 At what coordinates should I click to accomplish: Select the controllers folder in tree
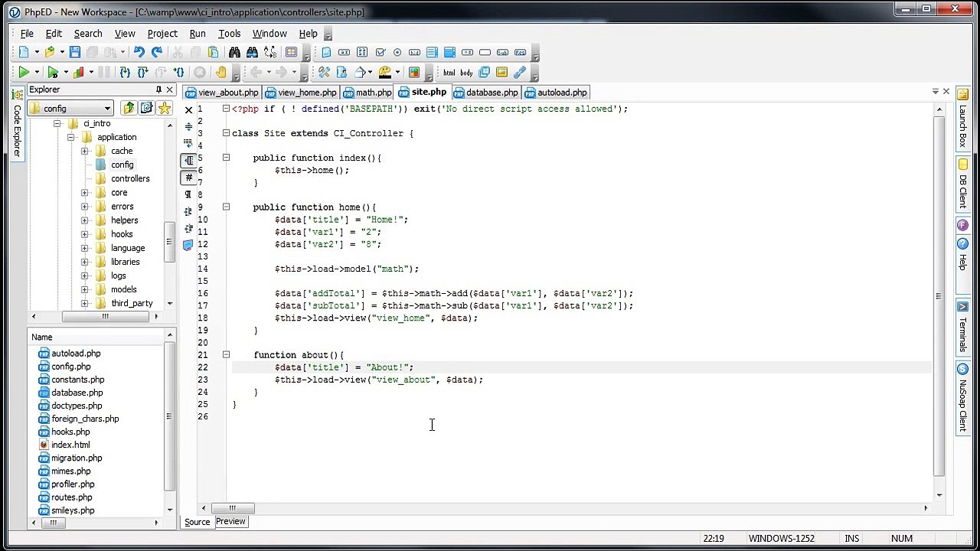pyautogui.click(x=130, y=178)
